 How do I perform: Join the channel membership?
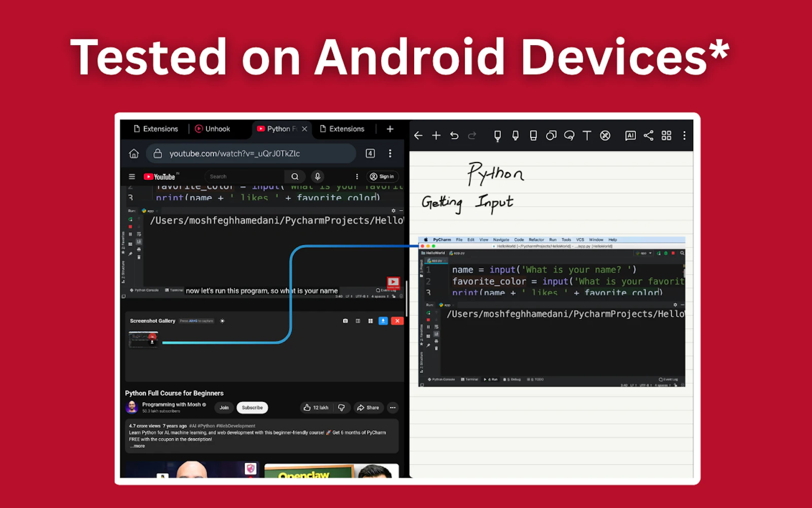[224, 407]
